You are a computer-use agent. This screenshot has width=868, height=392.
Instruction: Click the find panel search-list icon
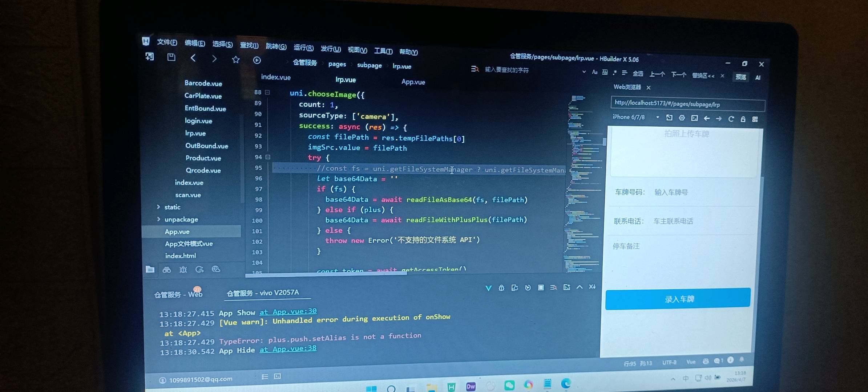pos(475,69)
